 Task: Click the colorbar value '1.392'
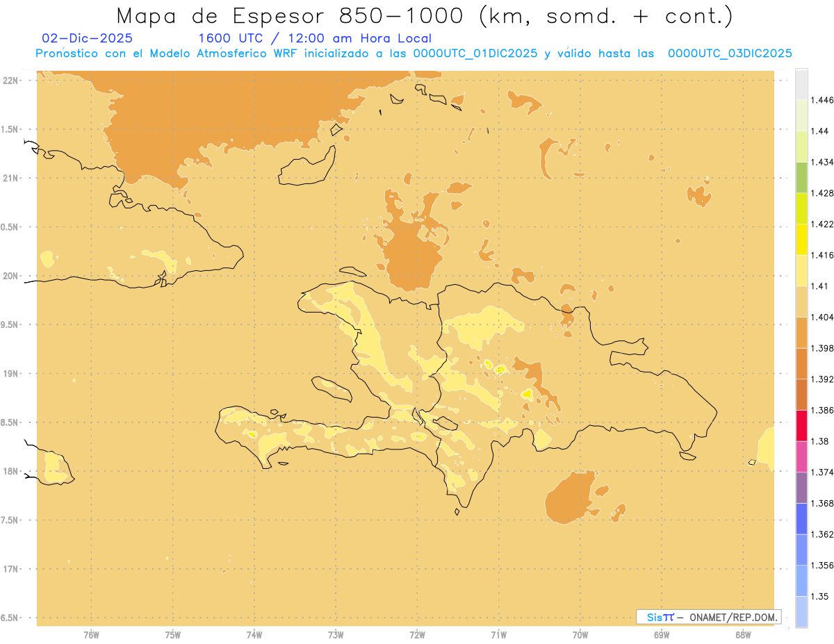[824, 379]
